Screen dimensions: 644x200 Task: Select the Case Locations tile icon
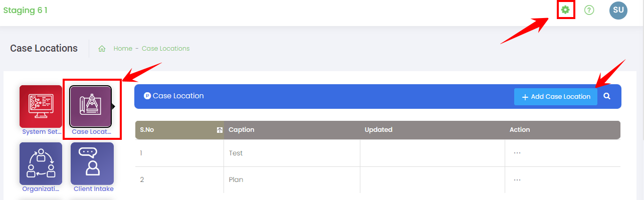pos(91,106)
